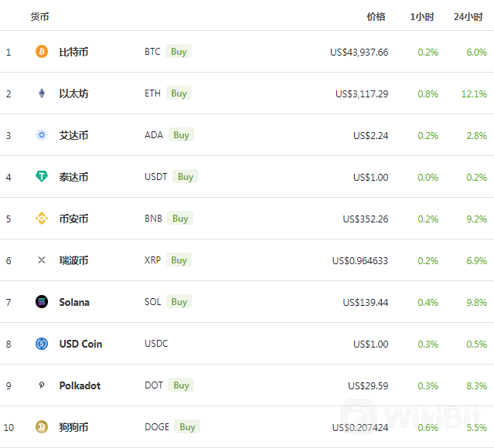This screenshot has width=494, height=448.
Task: Click Buy button beside DOGE
Action: 187,427
